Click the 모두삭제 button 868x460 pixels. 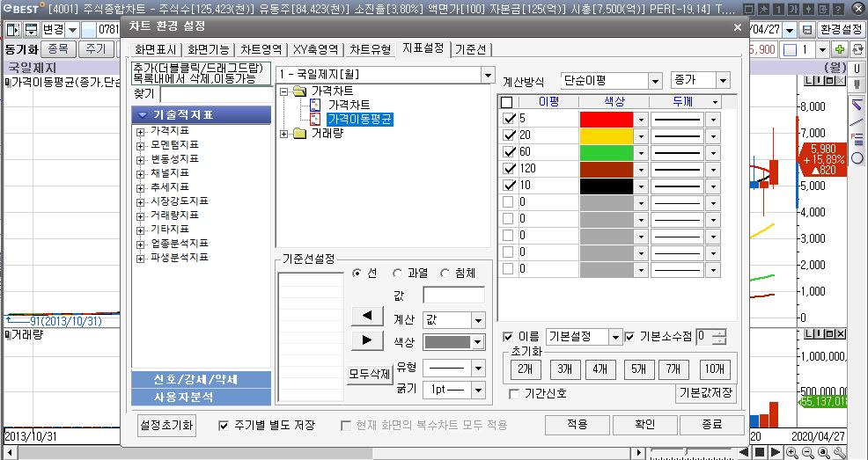pos(369,374)
